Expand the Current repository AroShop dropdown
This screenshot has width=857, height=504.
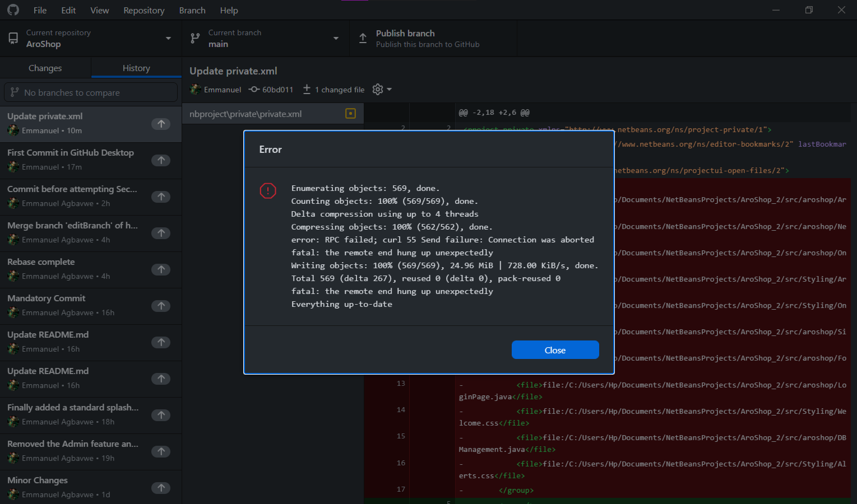tap(91, 38)
